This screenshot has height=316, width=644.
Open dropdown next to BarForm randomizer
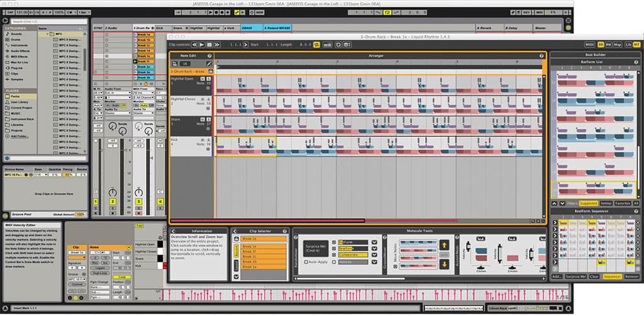click(x=374, y=242)
